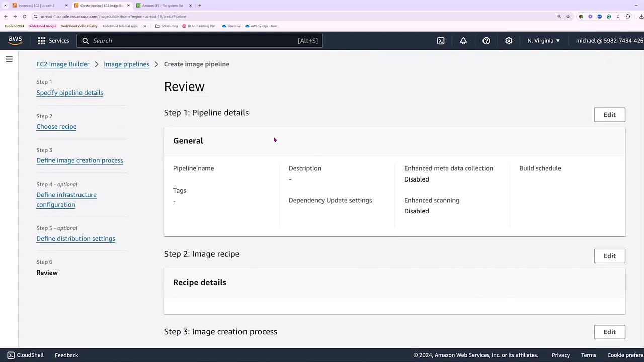
Task: Click the Pipeline name label
Action: (193, 168)
